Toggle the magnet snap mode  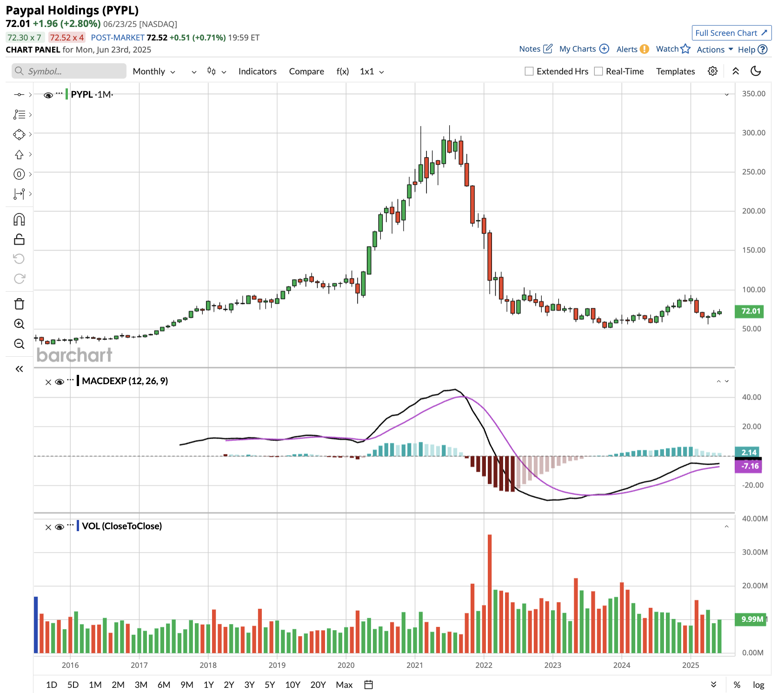click(19, 220)
